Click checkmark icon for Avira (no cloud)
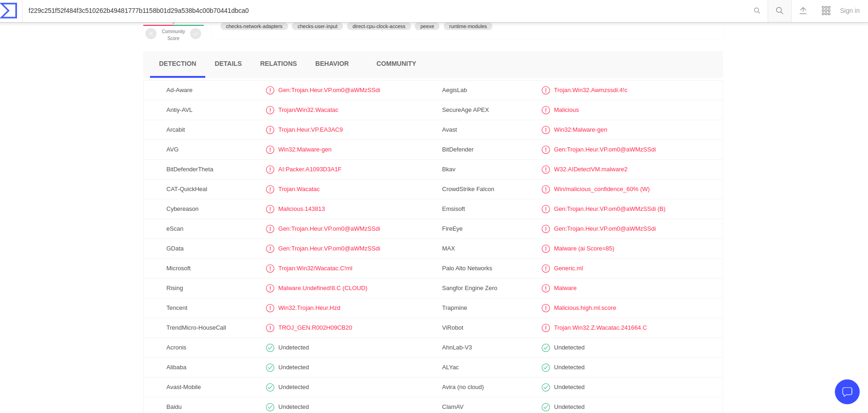The height and width of the screenshot is (413, 868). [x=546, y=387]
